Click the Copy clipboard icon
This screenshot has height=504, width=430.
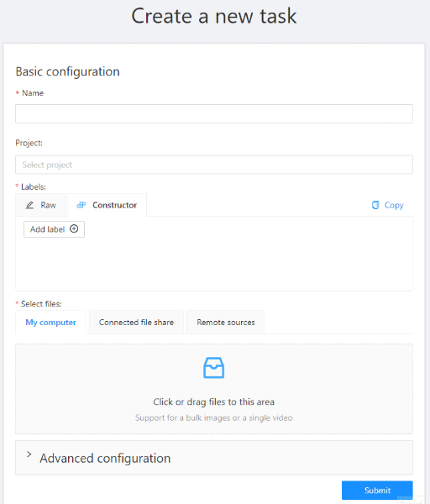(x=375, y=205)
